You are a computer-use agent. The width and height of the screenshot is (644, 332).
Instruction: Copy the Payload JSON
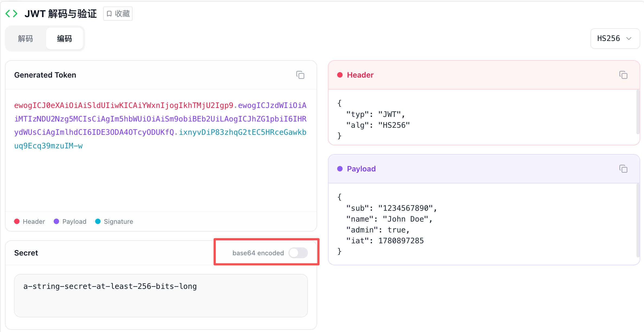pos(623,169)
